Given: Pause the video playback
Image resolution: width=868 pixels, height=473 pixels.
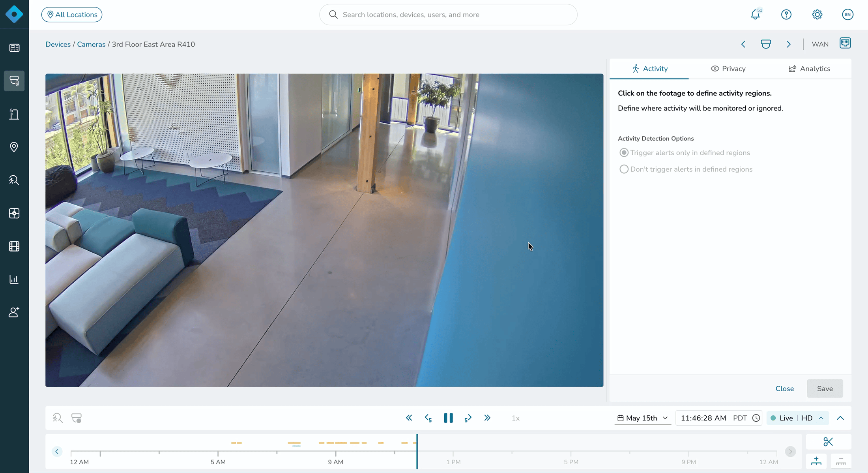Looking at the screenshot, I should (x=448, y=418).
